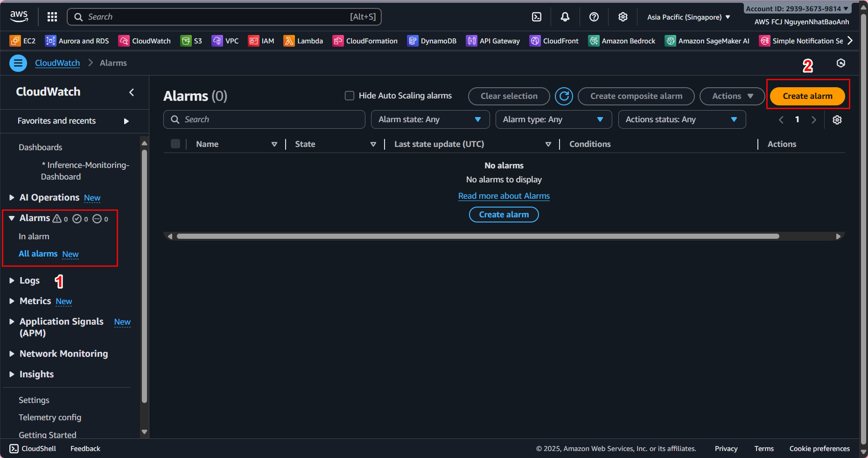Open Settings in sidebar
Viewport: 868px width, 458px height.
(34, 400)
